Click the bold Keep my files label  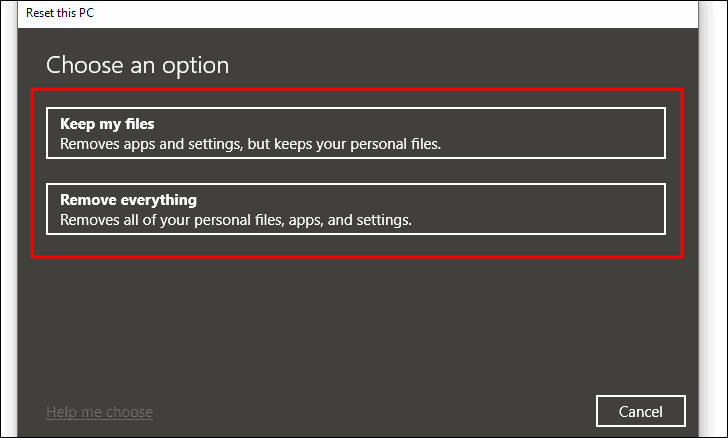point(107,124)
